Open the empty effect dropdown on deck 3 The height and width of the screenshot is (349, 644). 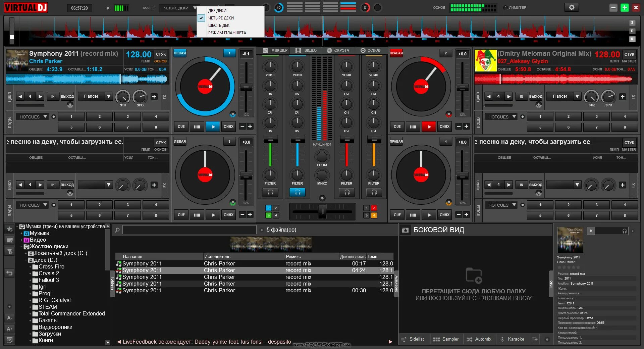(x=95, y=185)
